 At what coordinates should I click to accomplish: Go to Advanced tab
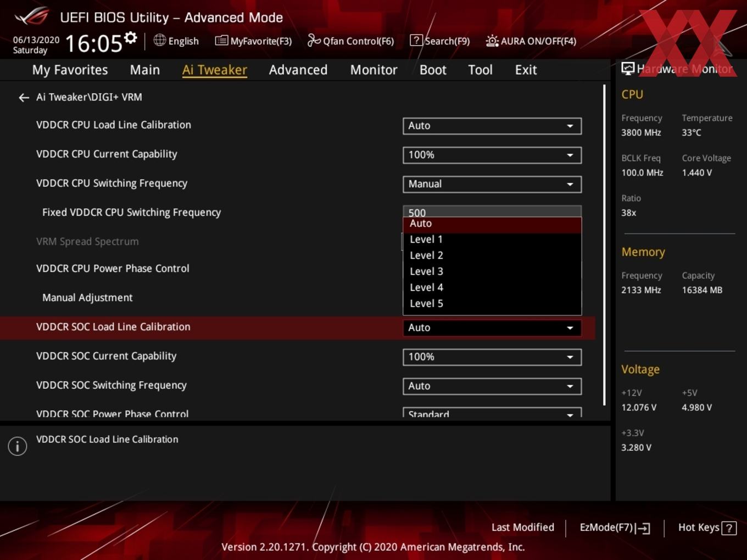pos(298,70)
